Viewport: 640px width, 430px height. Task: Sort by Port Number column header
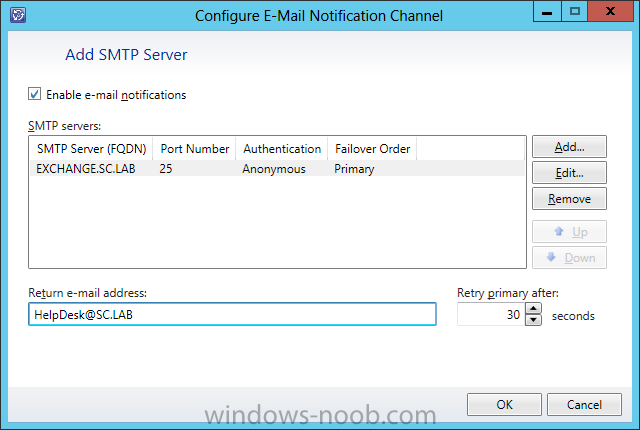point(195,149)
